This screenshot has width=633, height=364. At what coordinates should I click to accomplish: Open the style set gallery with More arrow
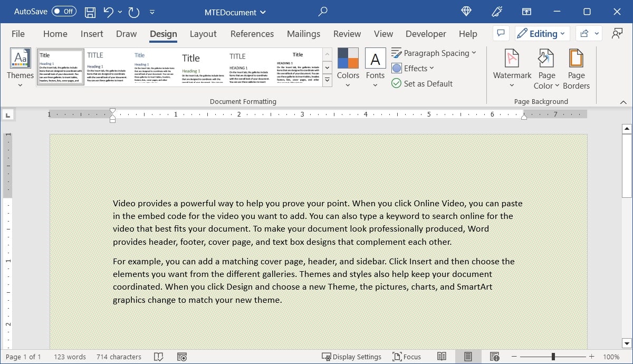point(327,80)
